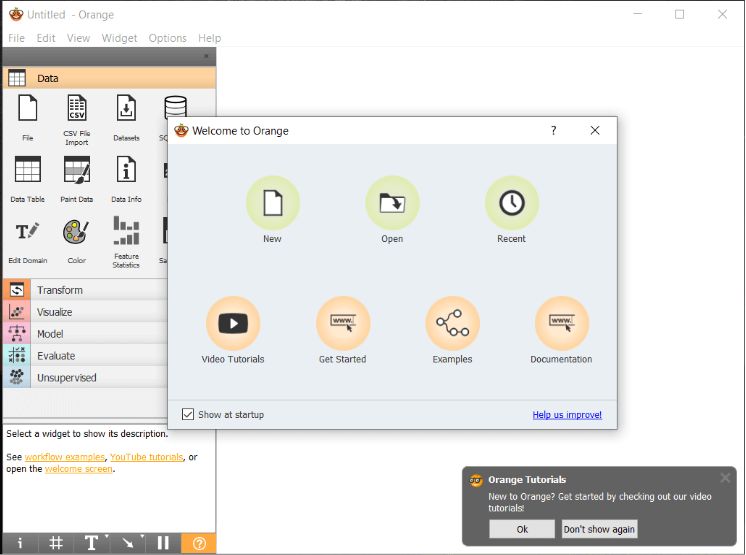
Task: Dismiss the Orange Tutorials notification with X
Action: (x=725, y=477)
